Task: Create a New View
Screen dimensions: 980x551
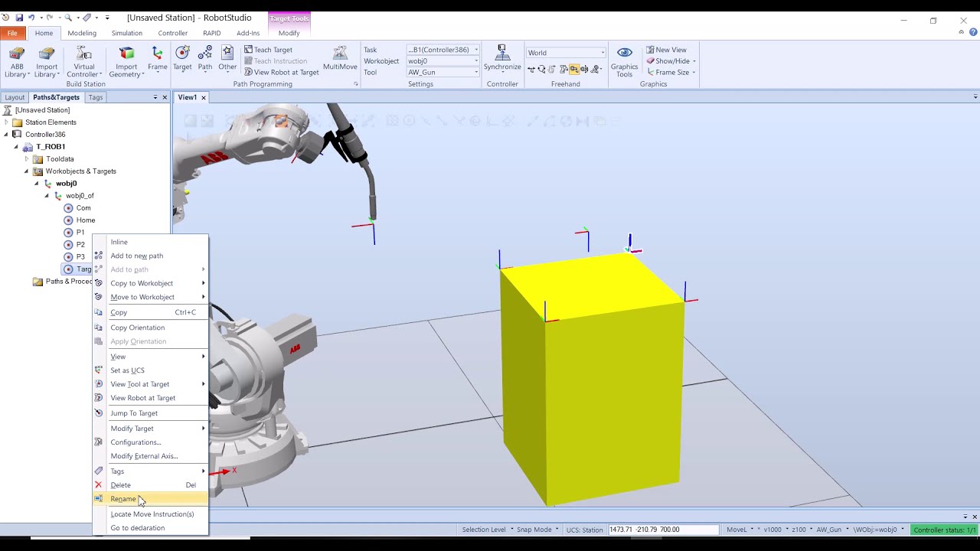Action: [666, 50]
